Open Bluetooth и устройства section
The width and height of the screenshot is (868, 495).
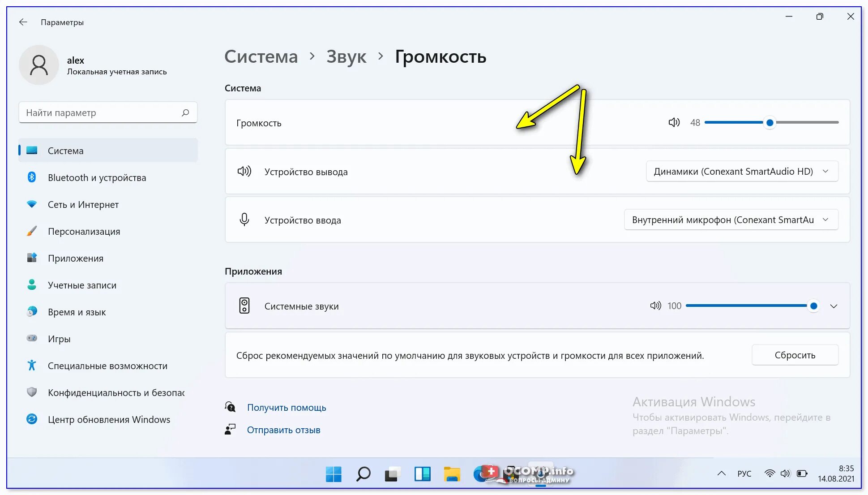pos(108,177)
